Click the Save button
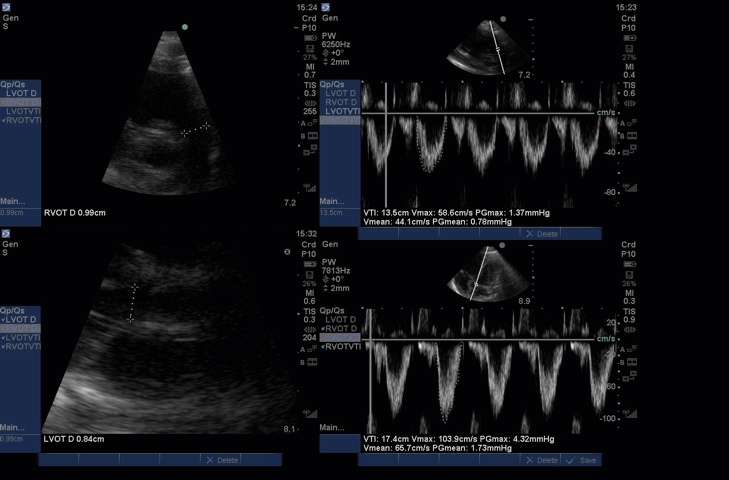729x480 pixels. (581, 460)
